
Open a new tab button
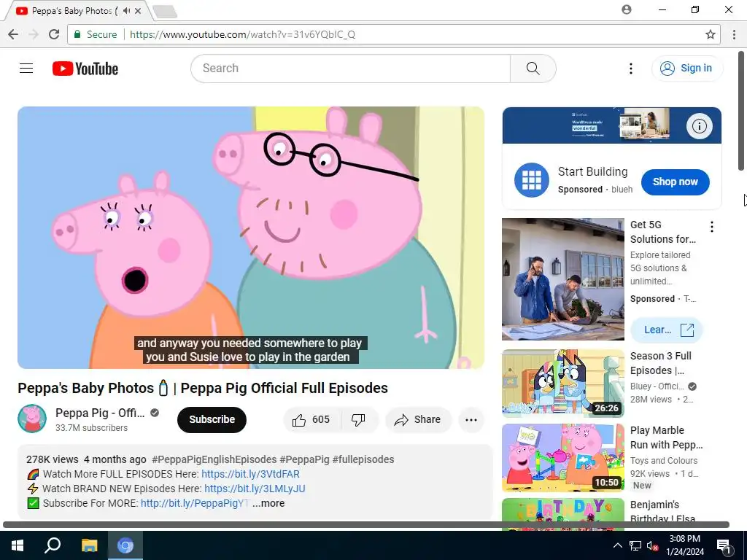click(x=166, y=12)
